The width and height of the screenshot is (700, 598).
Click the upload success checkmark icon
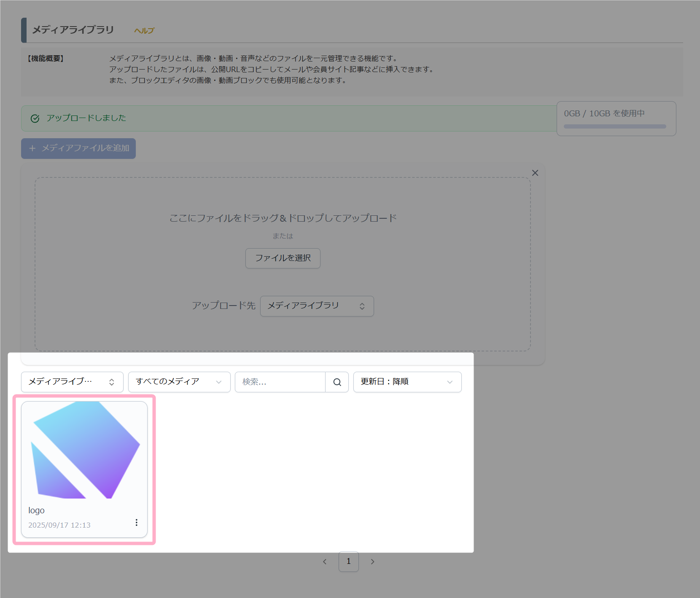point(35,118)
